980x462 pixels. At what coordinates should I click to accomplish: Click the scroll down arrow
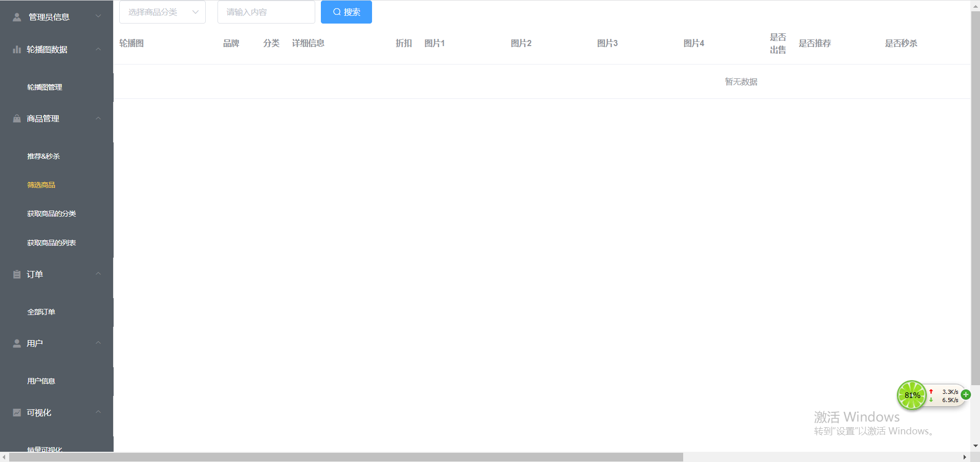coord(975,446)
